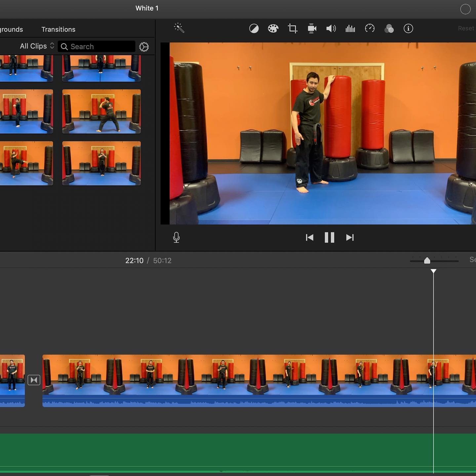Screen dimensions: 476x476
Task: Open noise reduction and equalizer
Action: coord(350,29)
